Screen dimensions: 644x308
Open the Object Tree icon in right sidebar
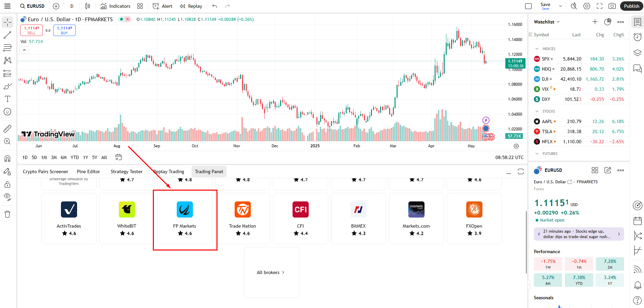click(x=637, y=53)
